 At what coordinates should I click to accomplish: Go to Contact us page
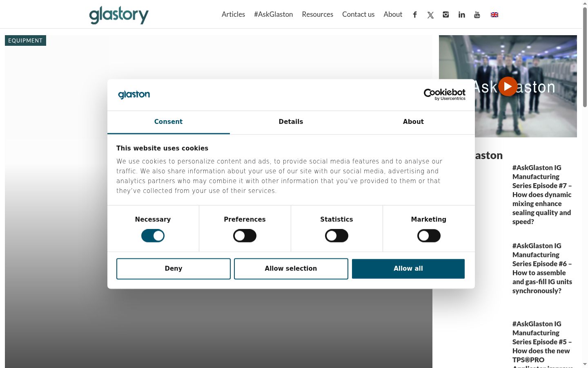(359, 14)
